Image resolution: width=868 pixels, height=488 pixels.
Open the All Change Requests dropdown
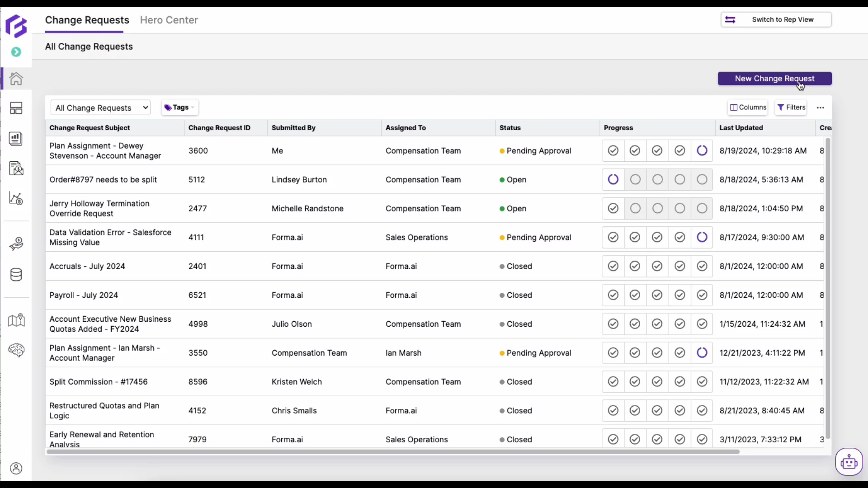(100, 108)
